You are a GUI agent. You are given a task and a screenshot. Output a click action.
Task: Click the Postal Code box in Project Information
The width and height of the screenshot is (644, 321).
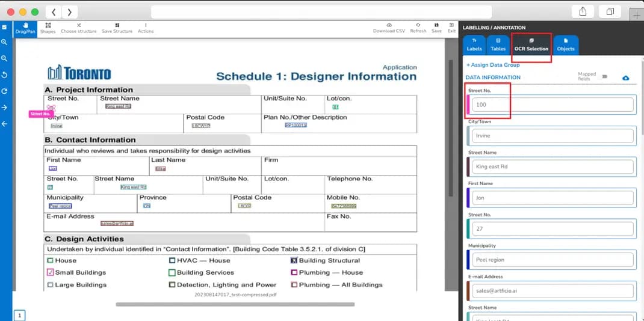pyautogui.click(x=201, y=126)
